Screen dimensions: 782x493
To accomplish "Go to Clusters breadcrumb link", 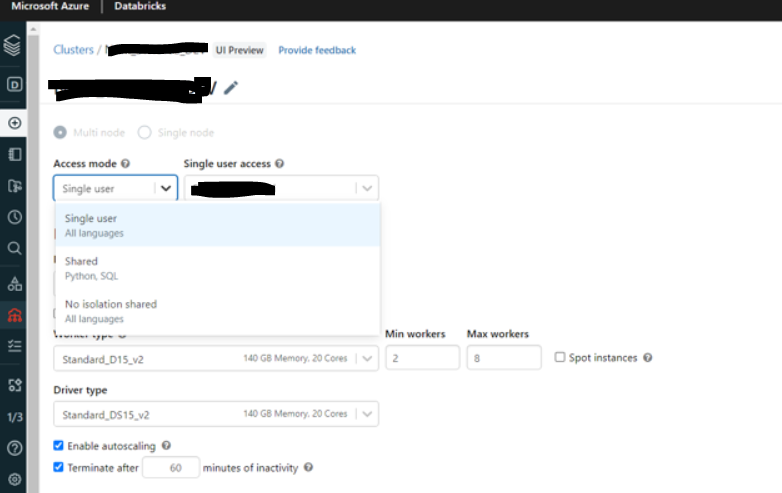I will coord(73,50).
